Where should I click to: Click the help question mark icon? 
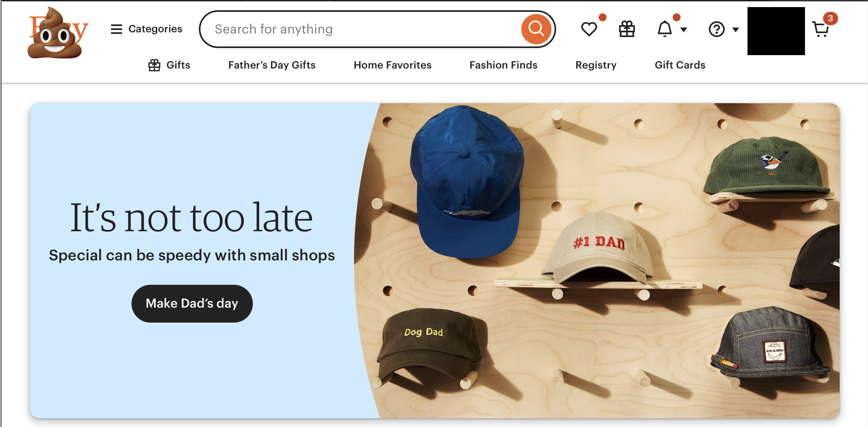point(716,30)
